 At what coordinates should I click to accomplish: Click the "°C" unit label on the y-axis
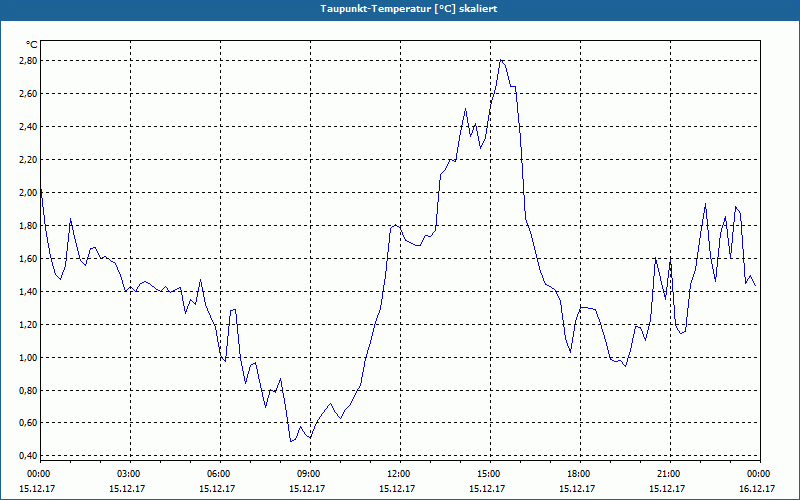32,45
